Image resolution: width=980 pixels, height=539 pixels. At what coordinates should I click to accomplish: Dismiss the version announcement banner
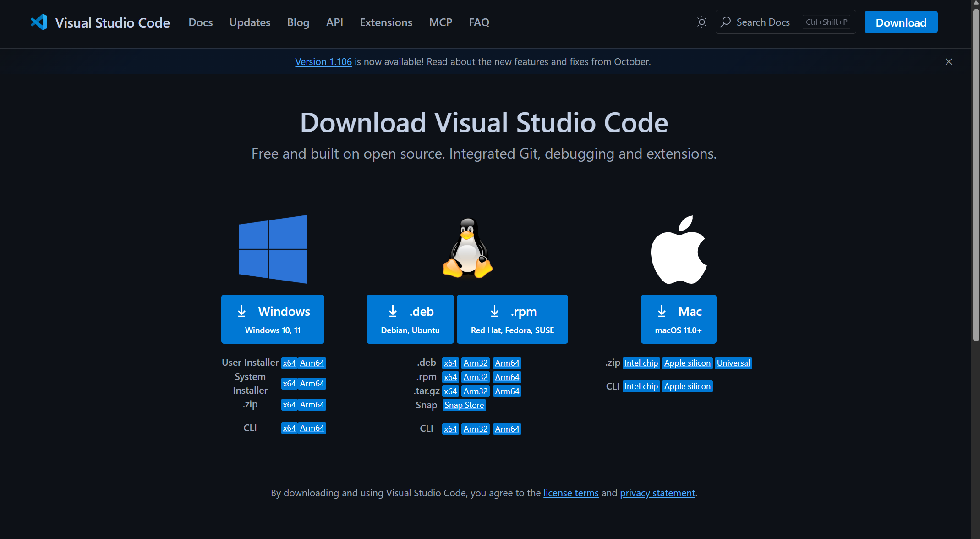[949, 61]
